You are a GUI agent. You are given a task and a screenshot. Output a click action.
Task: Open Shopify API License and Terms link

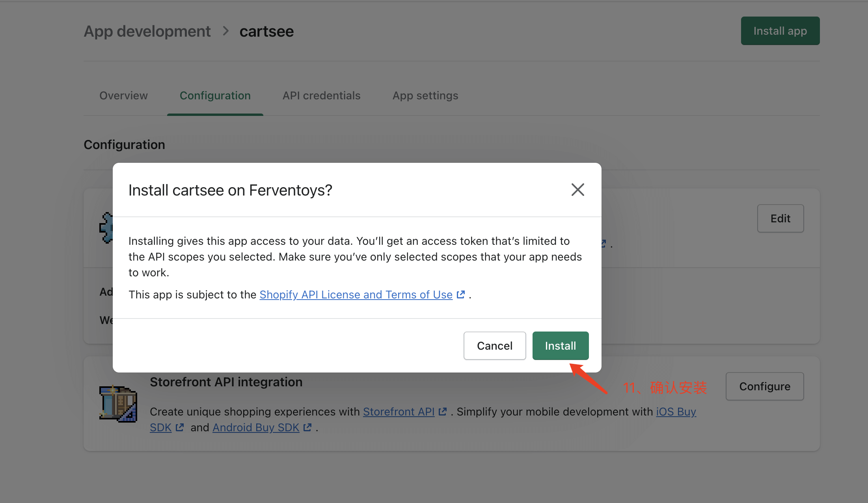[356, 294]
